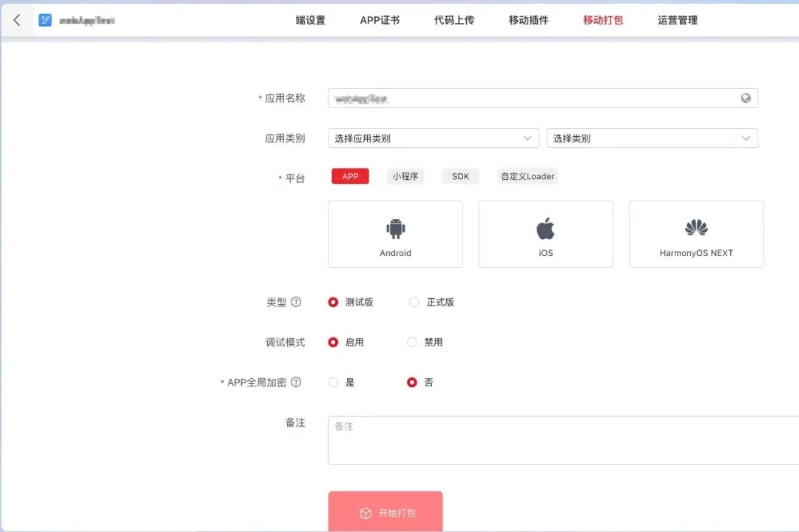
Task: Show help for APP全局加密 question mark
Action: click(296, 382)
